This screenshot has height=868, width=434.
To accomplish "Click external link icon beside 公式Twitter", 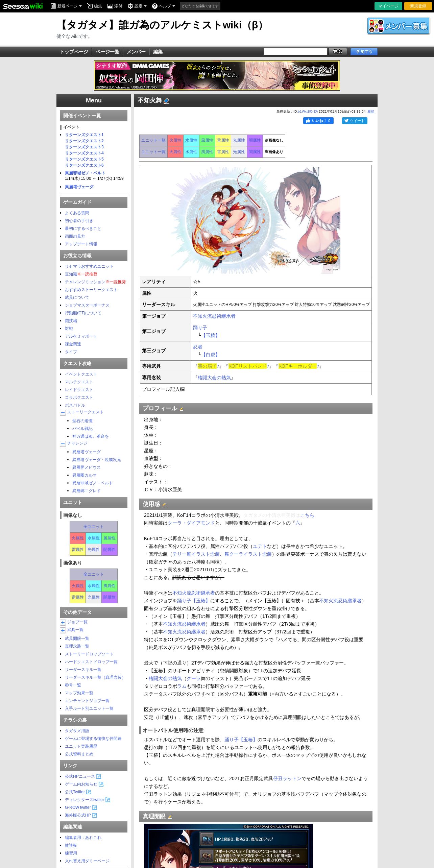I will pos(89,792).
